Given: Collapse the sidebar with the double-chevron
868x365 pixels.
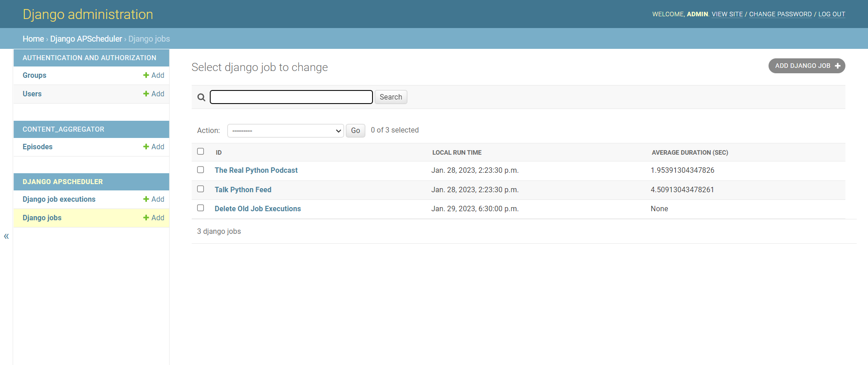Looking at the screenshot, I should point(6,236).
